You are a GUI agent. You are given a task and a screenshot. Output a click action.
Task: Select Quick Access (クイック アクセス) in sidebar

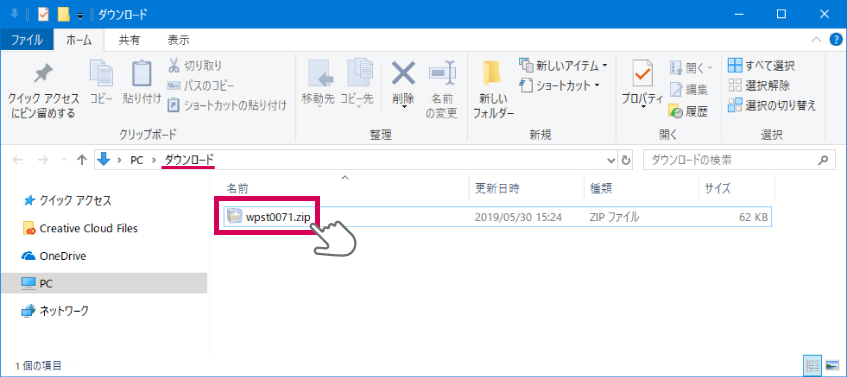click(68, 201)
